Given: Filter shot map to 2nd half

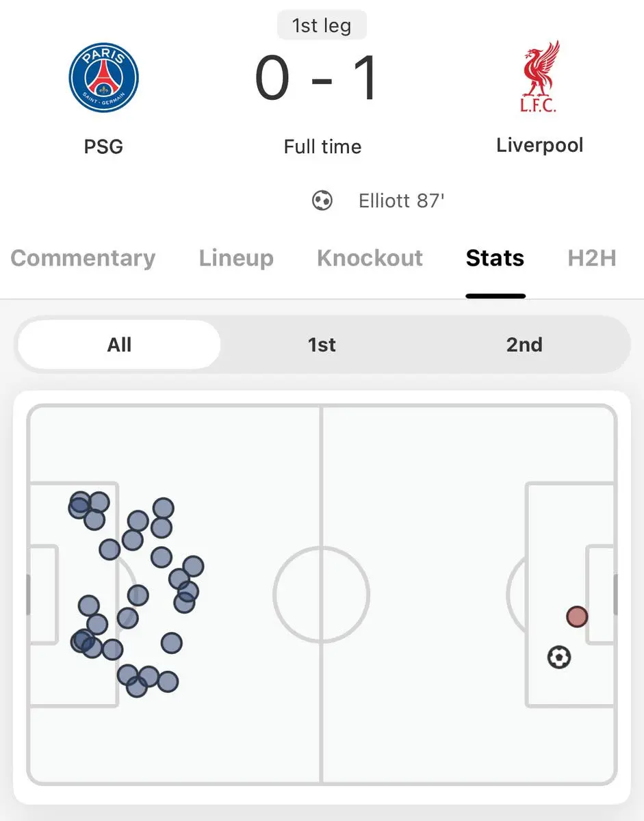Looking at the screenshot, I should pos(524,344).
